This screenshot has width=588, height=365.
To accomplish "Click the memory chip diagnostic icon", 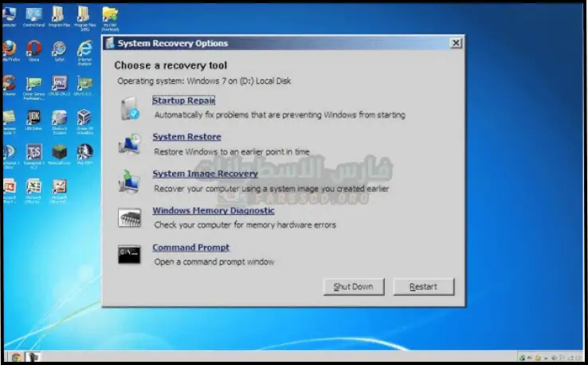I will [x=129, y=218].
